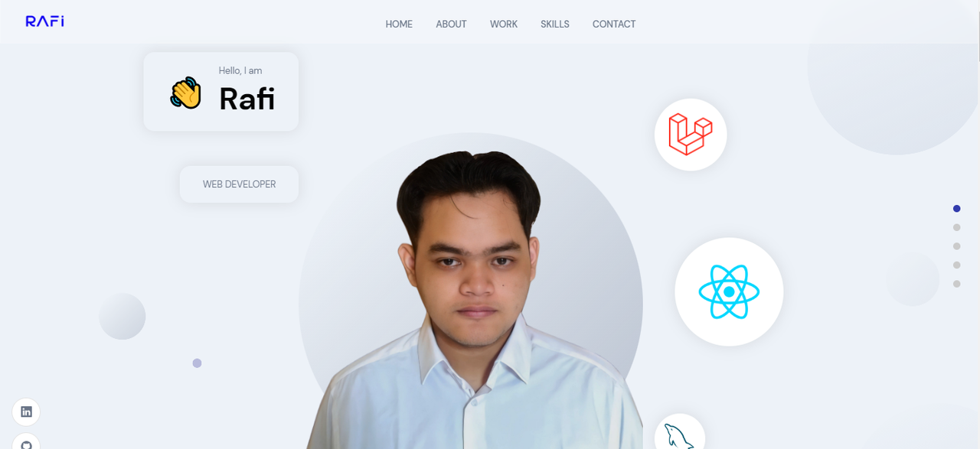Click the Rafi name heading card
The height and width of the screenshot is (449, 980).
(220, 91)
